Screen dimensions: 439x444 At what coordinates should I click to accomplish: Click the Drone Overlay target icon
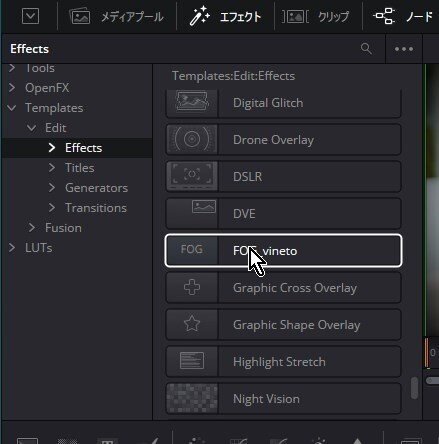coord(192,139)
